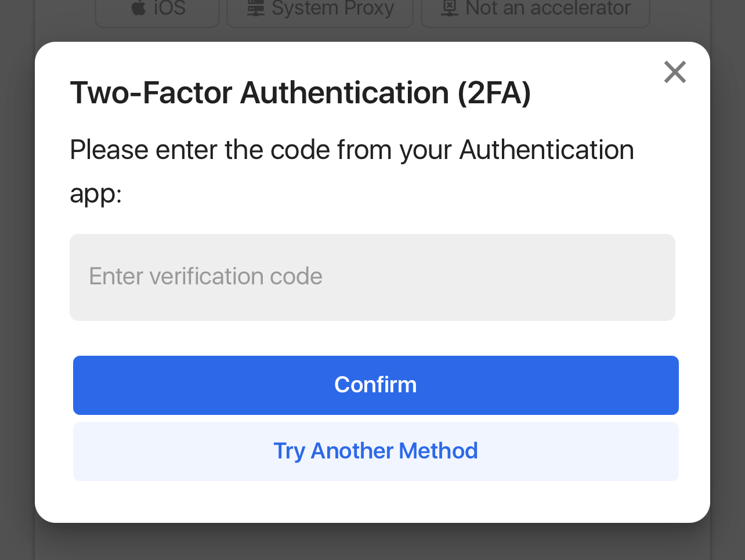Focus the Enter verification code field
This screenshot has width=745, height=560.
tap(372, 277)
